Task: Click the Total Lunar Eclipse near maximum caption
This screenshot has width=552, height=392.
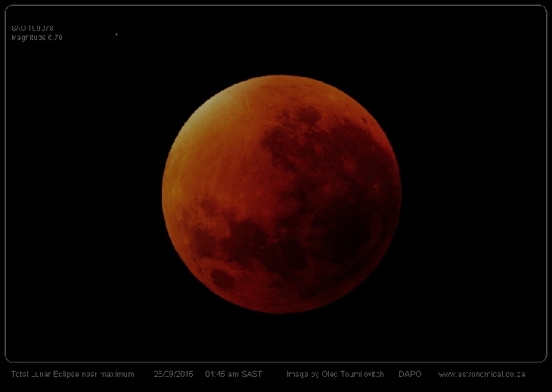Action: tap(73, 374)
